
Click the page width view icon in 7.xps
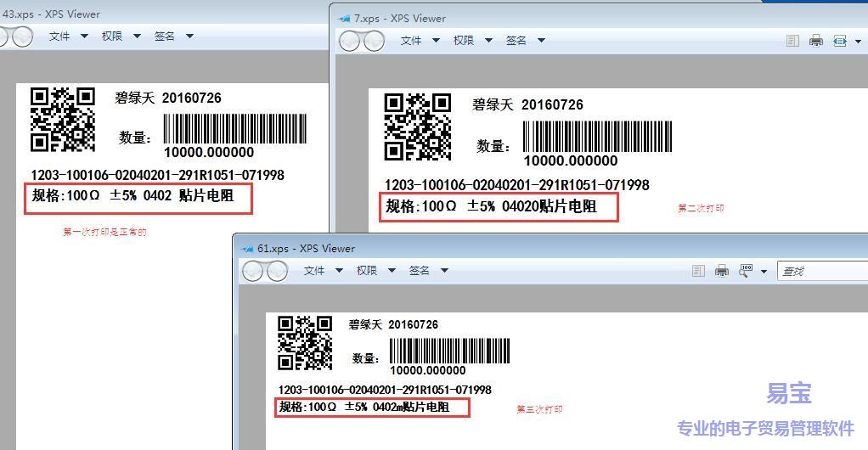coord(839,41)
